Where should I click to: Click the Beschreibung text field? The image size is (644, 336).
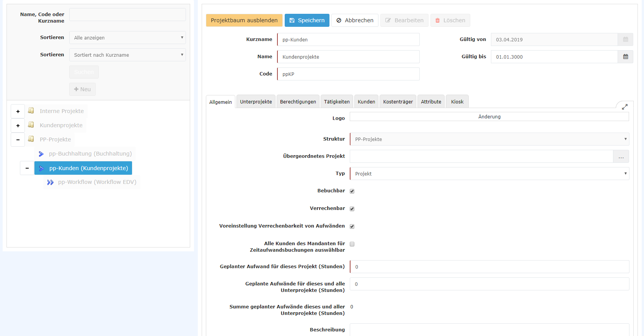pyautogui.click(x=489, y=330)
